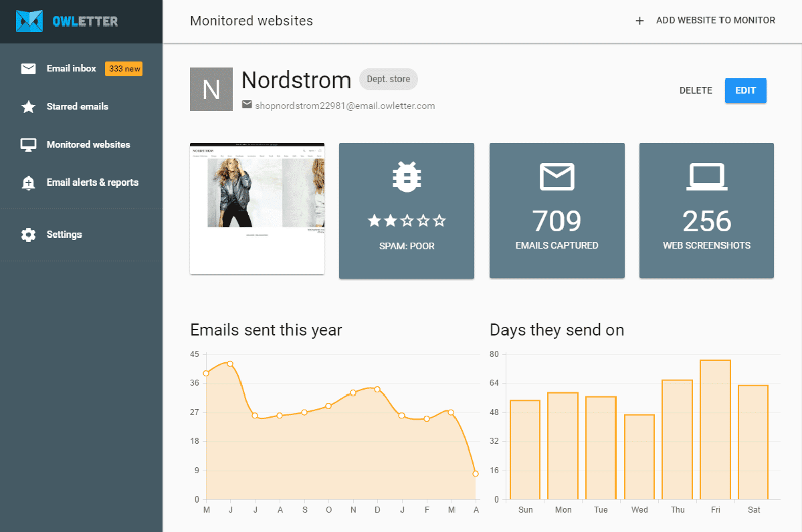802x532 pixels.
Task: Click the blue EDIT button
Action: 745,90
